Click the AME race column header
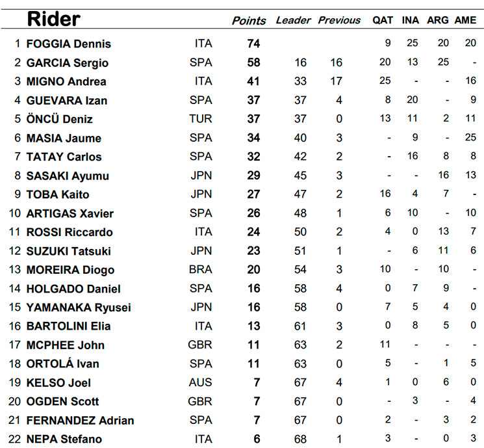This screenshot has height=448, width=484. pos(465,20)
